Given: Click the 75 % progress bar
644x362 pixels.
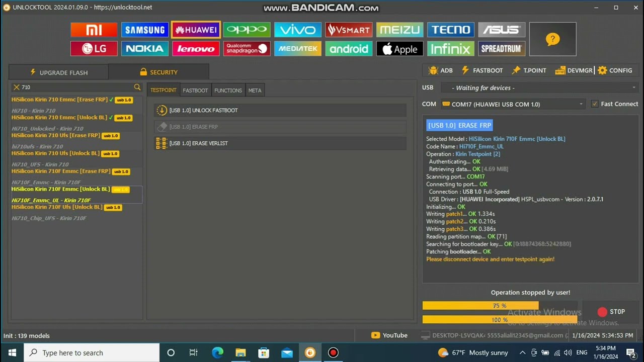Looking at the screenshot, I should (500, 306).
